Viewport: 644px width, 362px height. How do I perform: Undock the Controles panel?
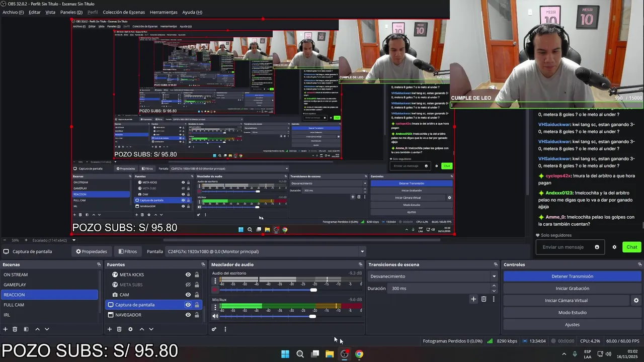tap(640, 264)
